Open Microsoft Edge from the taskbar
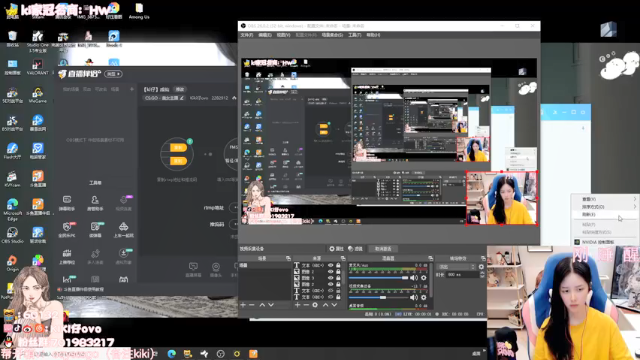Screen dimensions: 640x360 pos(172,353)
